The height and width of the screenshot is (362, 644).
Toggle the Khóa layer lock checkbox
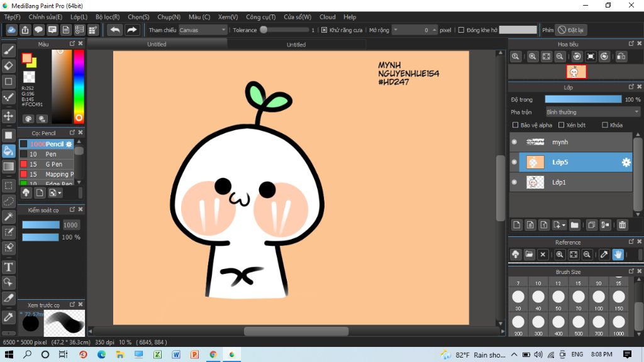coord(605,125)
